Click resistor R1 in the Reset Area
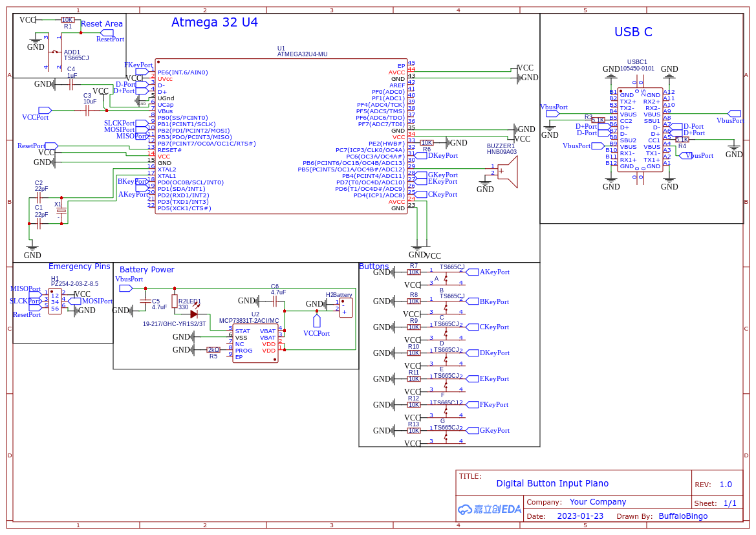This screenshot has width=756, height=535. pyautogui.click(x=67, y=19)
